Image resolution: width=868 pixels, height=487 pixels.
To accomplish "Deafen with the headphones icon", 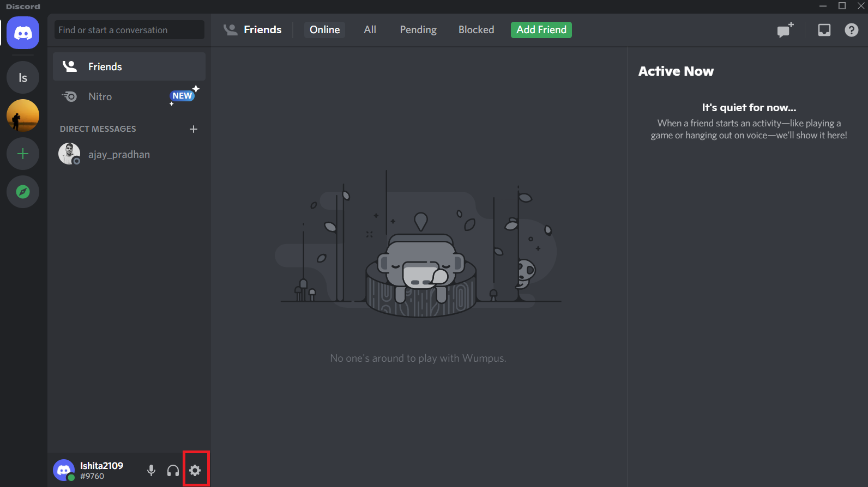I will pos(173,470).
